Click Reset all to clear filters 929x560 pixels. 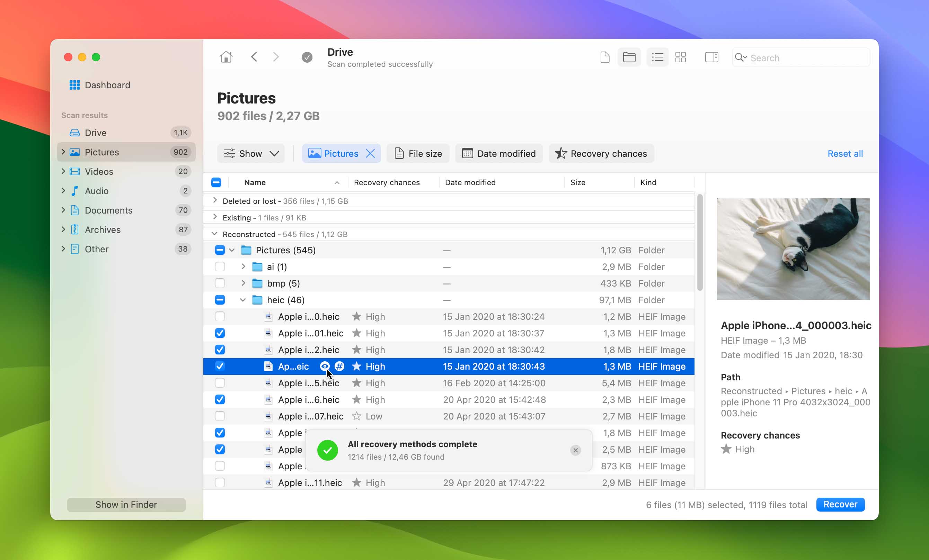pyautogui.click(x=846, y=153)
